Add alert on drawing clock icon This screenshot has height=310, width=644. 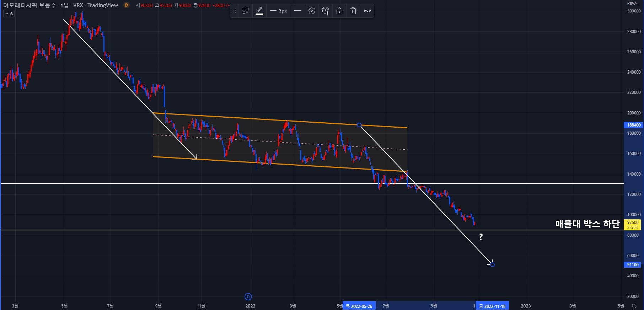click(326, 11)
